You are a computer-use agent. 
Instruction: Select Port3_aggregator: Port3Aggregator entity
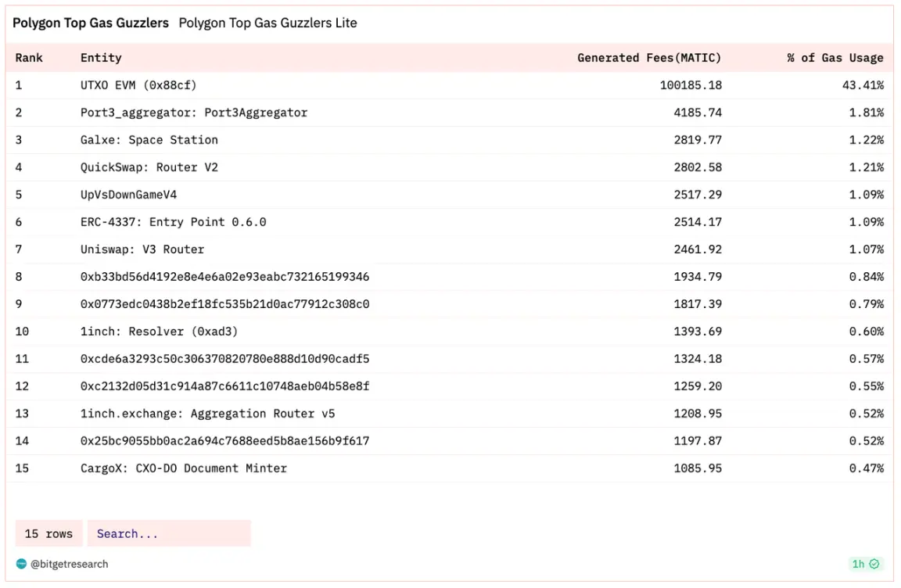tap(194, 113)
